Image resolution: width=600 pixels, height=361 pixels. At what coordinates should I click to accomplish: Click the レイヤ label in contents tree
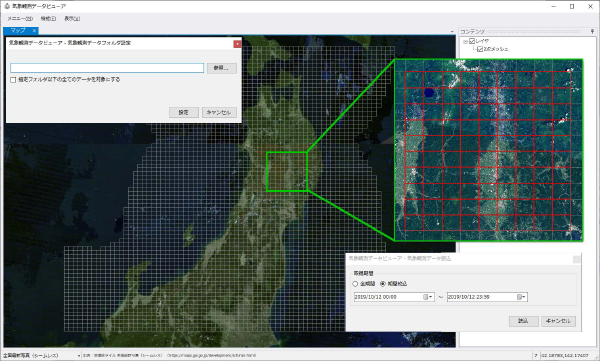(x=482, y=41)
